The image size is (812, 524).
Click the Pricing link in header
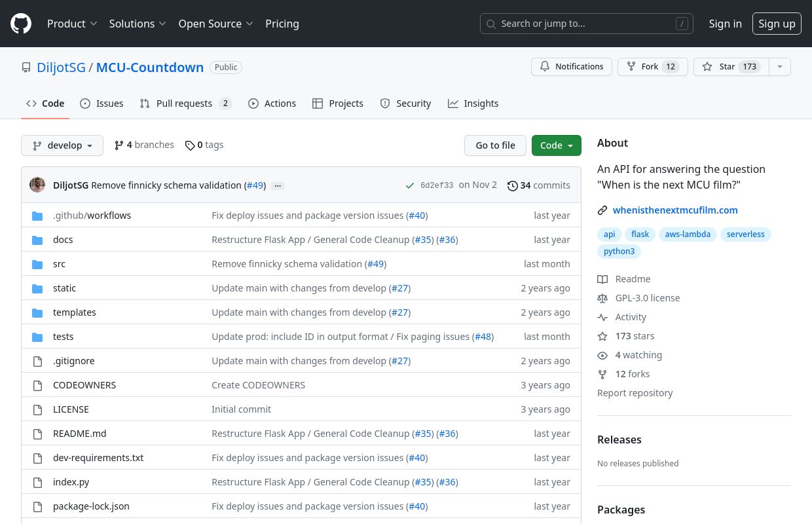coord(282,24)
